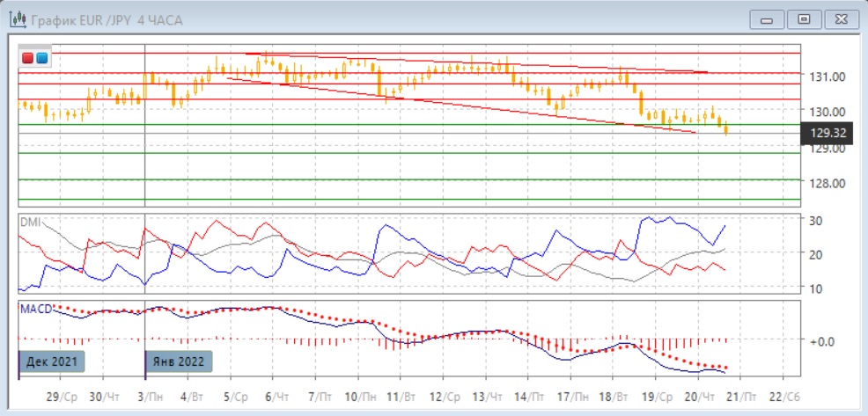Screen dimensions: 868x416
Task: Select the Дек 2021 month marker
Action: point(53,361)
